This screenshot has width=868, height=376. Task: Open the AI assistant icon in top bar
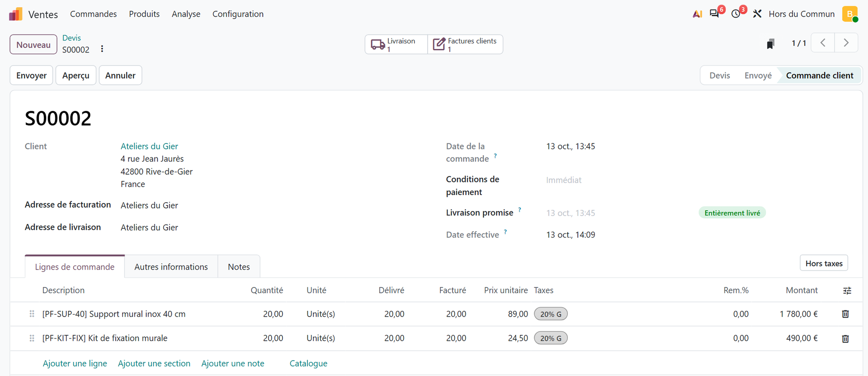click(x=697, y=14)
